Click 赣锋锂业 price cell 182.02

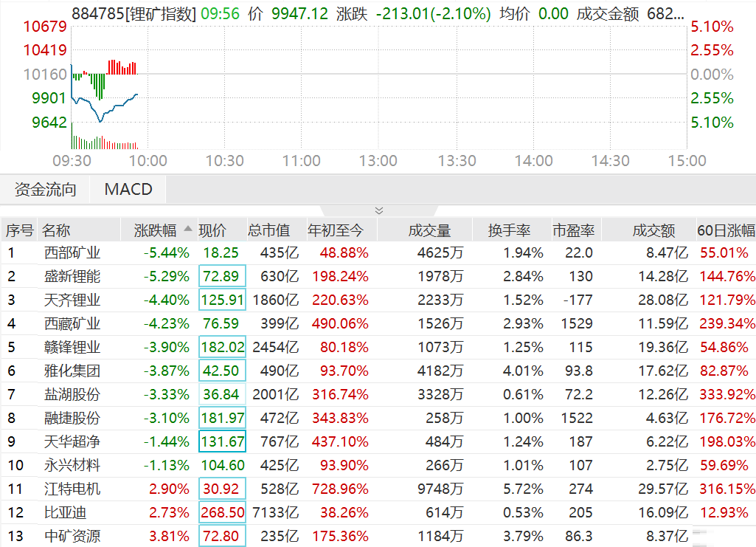[222, 347]
